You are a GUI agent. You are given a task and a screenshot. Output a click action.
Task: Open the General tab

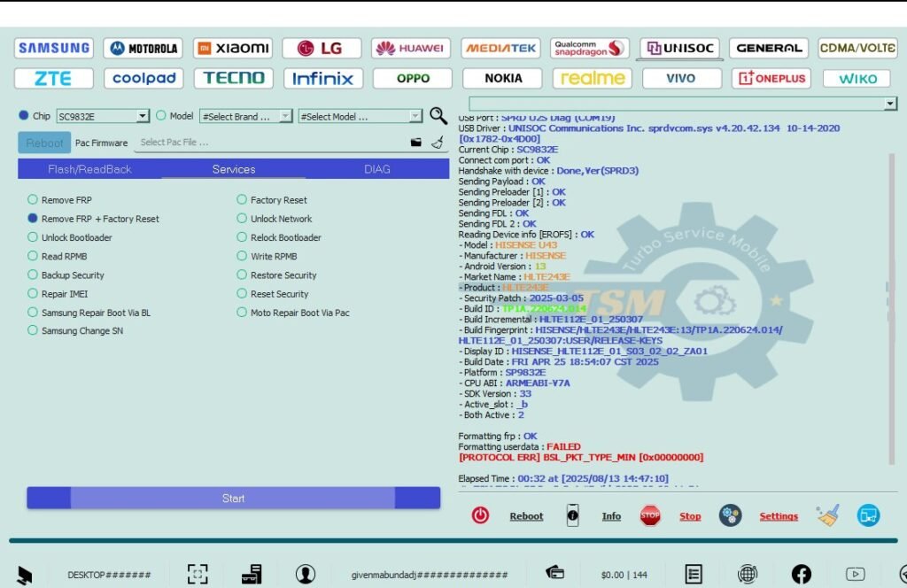769,48
